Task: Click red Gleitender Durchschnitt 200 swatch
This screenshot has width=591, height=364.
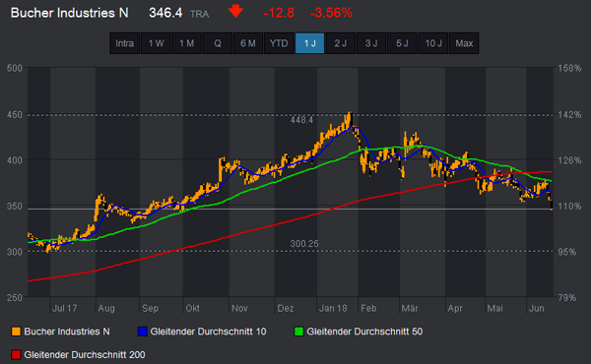Action: (x=16, y=354)
